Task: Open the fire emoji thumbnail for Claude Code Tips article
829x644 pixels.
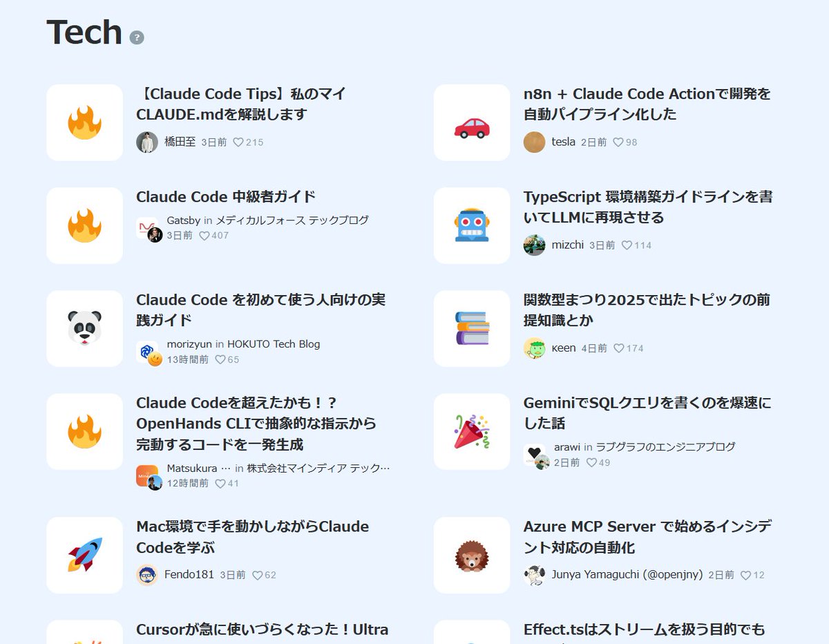Action: click(84, 122)
